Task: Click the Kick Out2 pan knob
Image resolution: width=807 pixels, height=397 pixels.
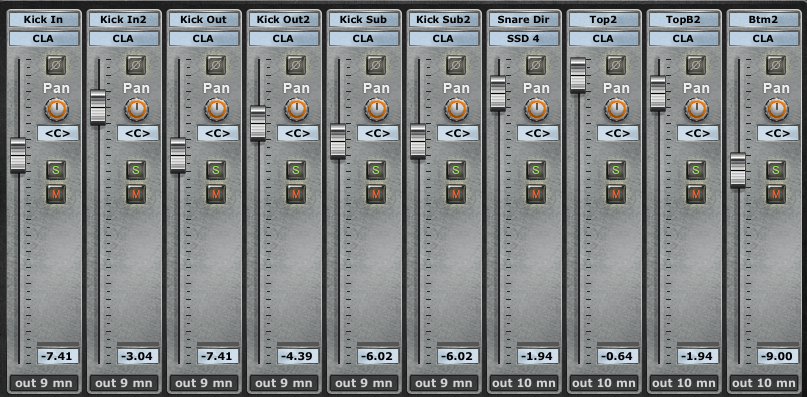Action: click(296, 109)
